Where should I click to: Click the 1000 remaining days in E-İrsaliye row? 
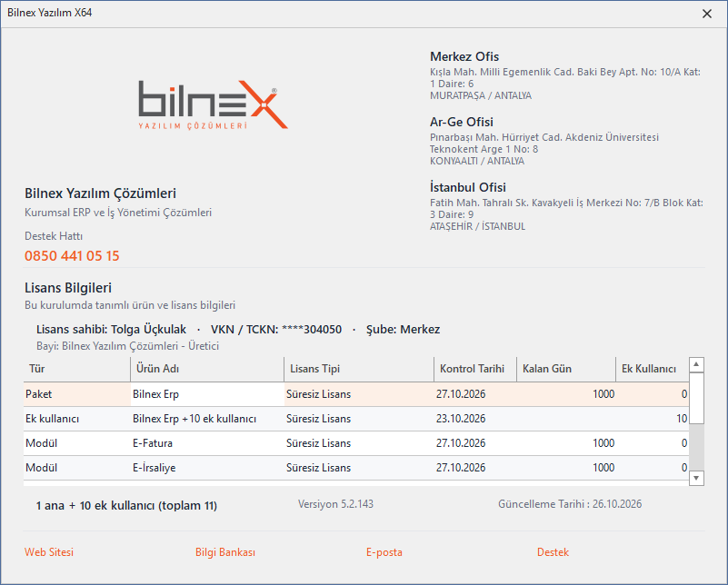[566, 468]
